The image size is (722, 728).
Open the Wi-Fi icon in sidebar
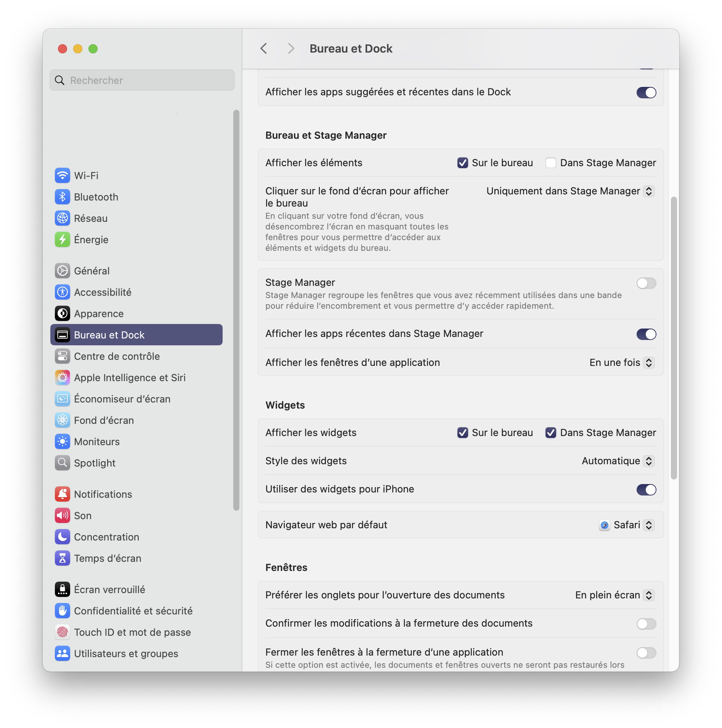click(x=63, y=176)
